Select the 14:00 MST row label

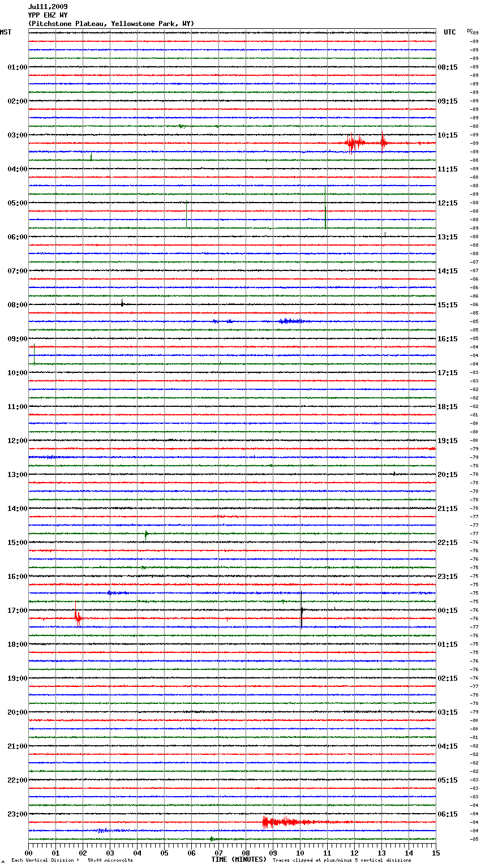pyautogui.click(x=18, y=509)
